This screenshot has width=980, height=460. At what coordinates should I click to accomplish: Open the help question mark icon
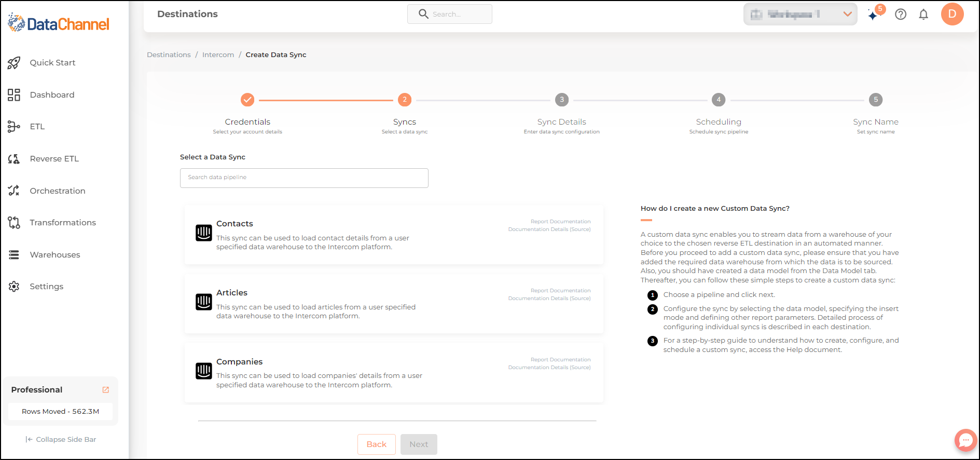(901, 14)
